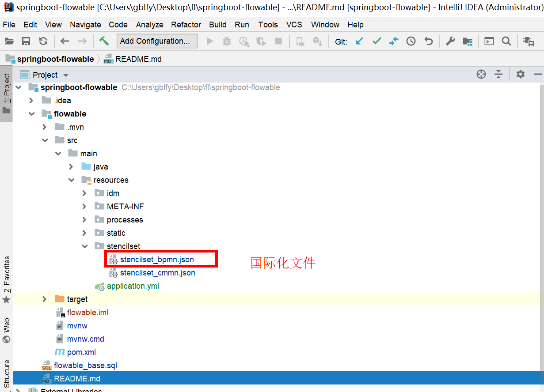The width and height of the screenshot is (544, 392).
Task: Click the Save All toolbar icon
Action: (x=26, y=41)
